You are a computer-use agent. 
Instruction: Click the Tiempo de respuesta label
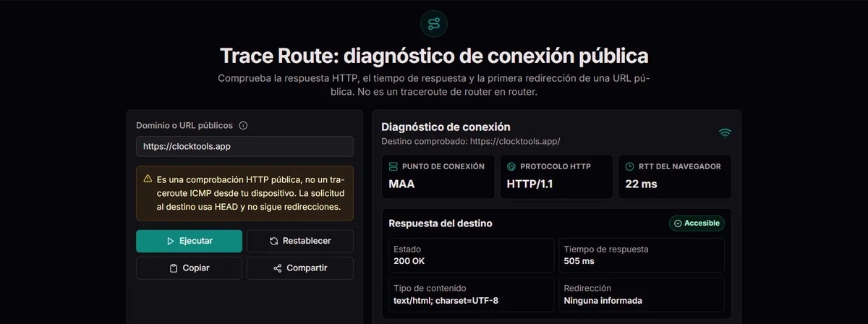coord(606,249)
